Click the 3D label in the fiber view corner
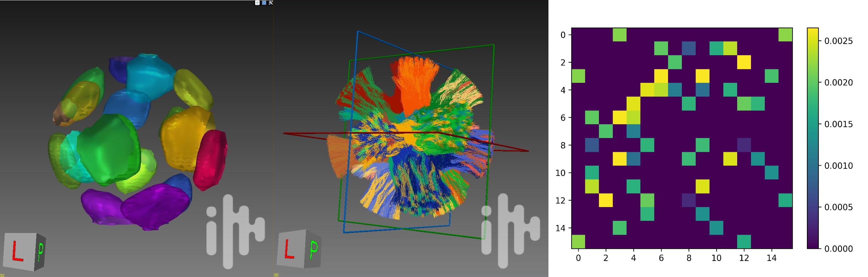The height and width of the screenshot is (277, 868). [276, 275]
